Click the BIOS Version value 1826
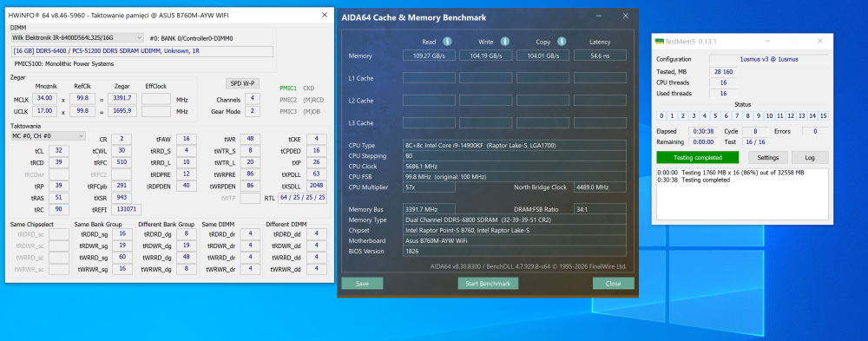This screenshot has width=868, height=341. click(x=514, y=252)
